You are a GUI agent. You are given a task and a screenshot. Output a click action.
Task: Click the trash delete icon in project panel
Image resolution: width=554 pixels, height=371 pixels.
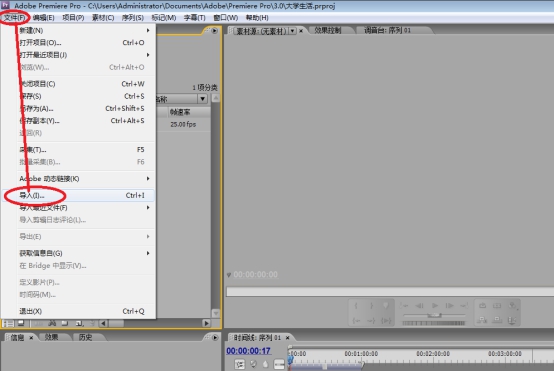tap(92, 323)
